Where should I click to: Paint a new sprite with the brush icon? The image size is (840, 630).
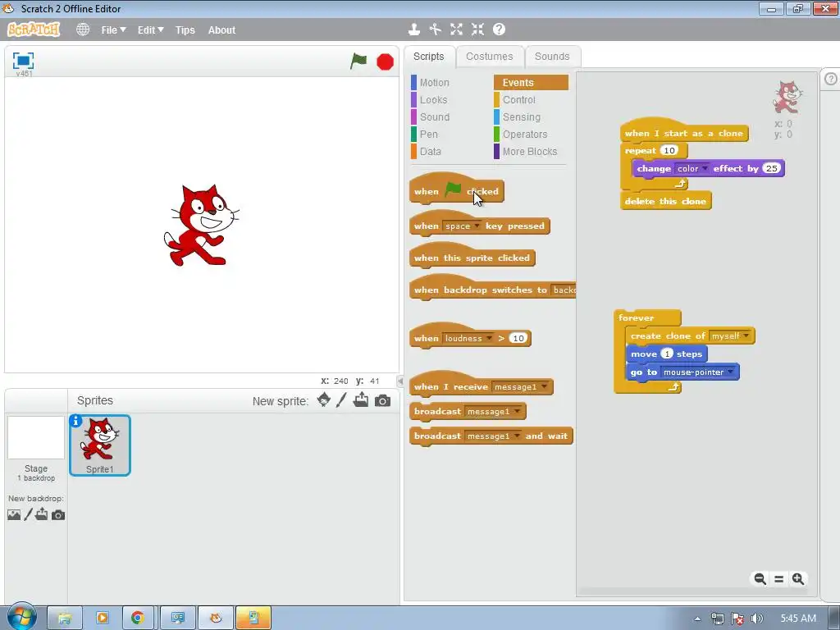point(341,400)
